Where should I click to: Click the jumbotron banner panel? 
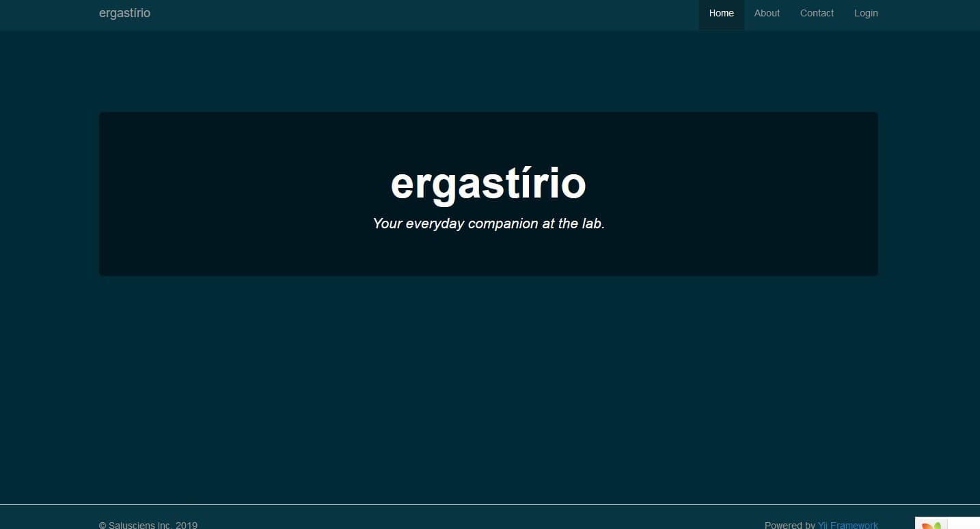pos(488,193)
